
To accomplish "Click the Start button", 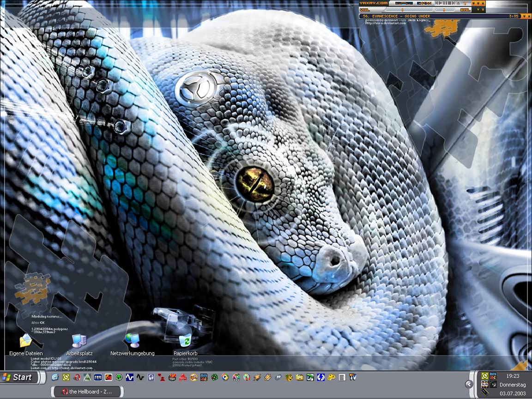I will [17, 377].
